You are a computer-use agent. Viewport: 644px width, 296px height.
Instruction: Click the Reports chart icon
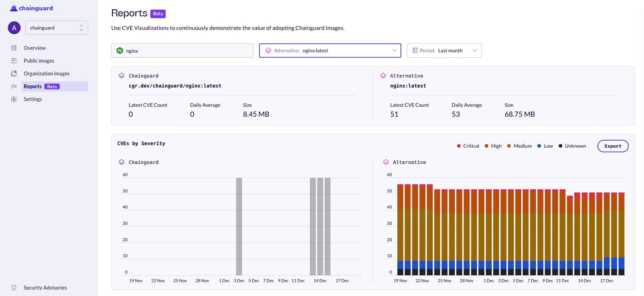[14, 86]
